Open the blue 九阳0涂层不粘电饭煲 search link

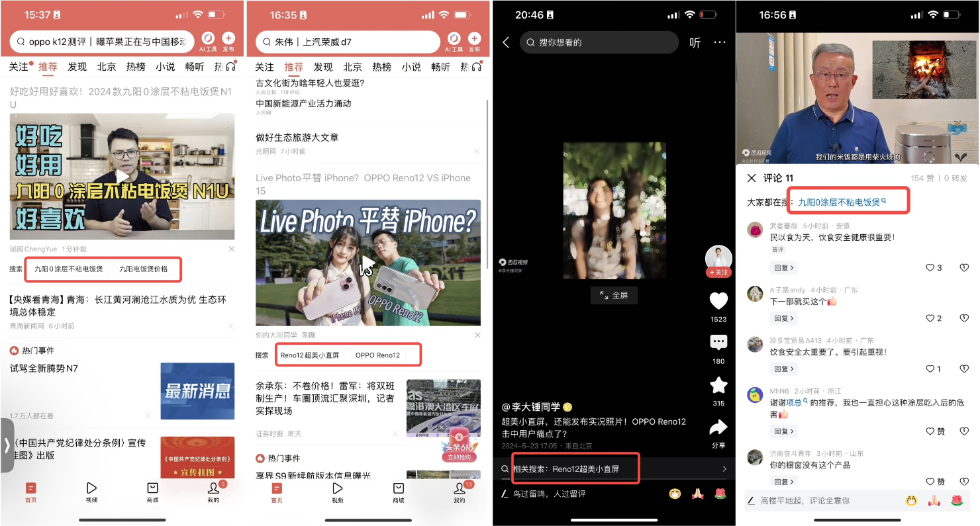click(x=841, y=202)
